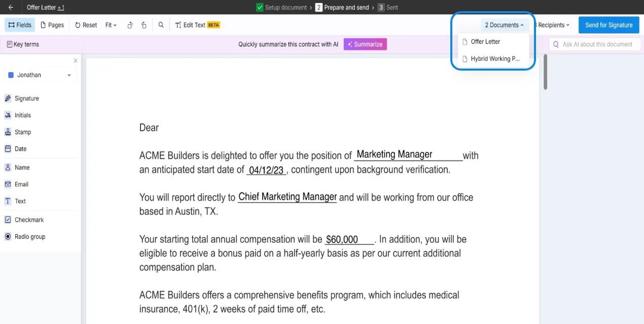Pick the Signature field tool
644x324 pixels.
22,99
